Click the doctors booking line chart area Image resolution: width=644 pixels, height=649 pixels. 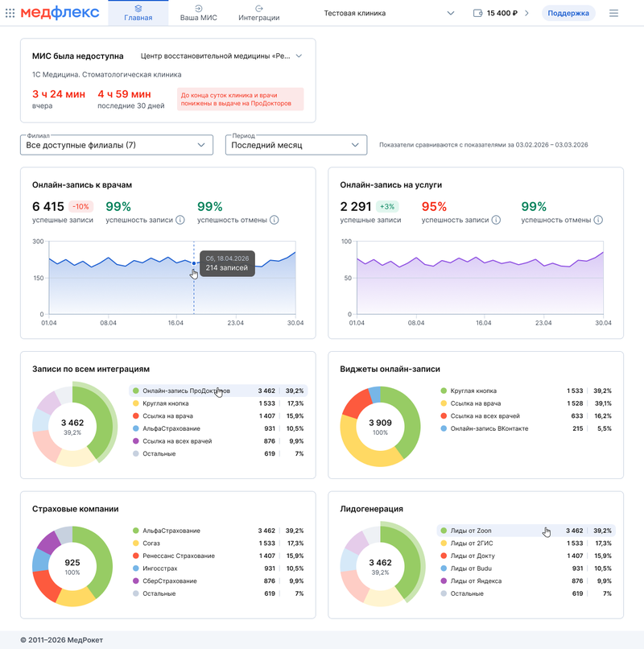172,278
